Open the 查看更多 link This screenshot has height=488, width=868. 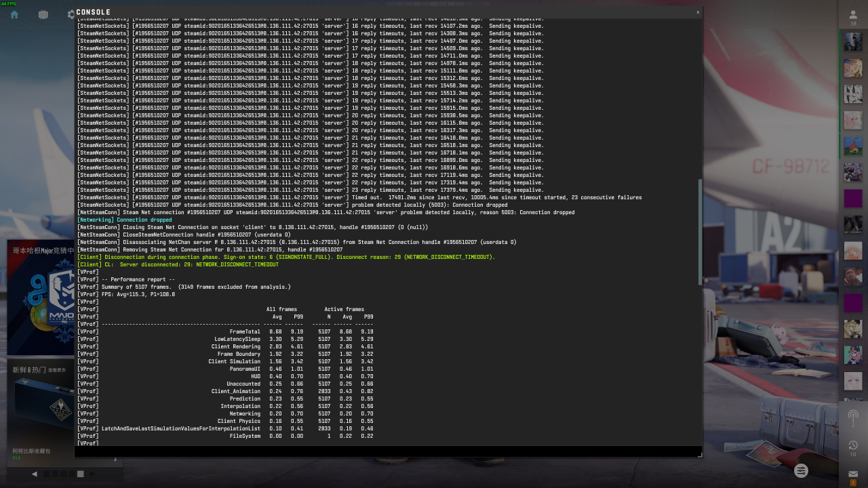click(x=57, y=370)
